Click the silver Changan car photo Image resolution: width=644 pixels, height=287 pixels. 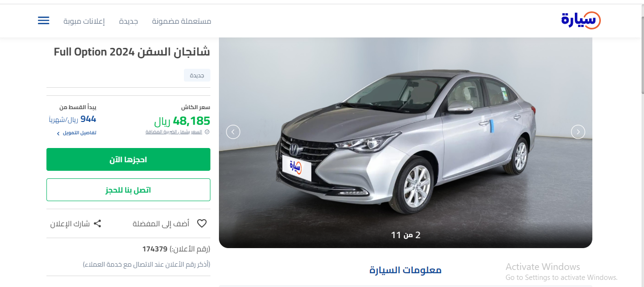pyautogui.click(x=406, y=142)
